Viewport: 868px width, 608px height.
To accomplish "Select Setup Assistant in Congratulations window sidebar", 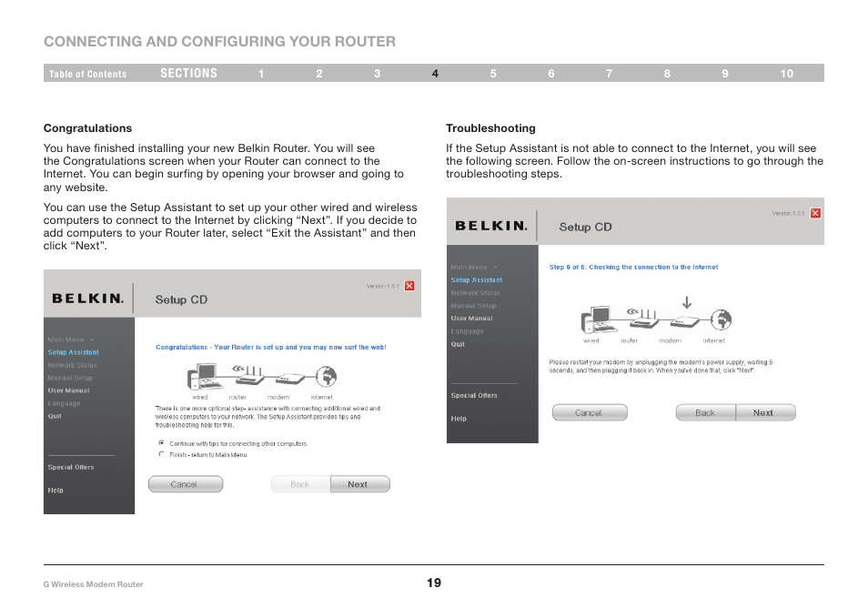I will click(73, 352).
